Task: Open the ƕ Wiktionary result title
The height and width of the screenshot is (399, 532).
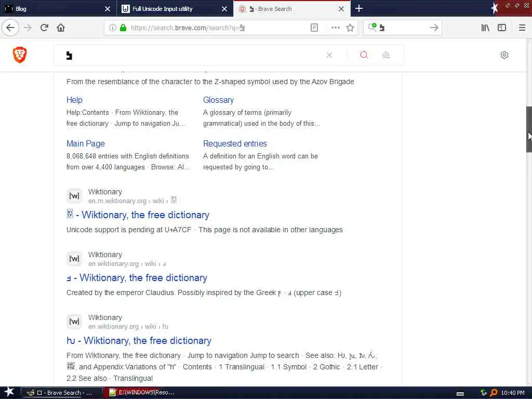Action: coord(139,340)
